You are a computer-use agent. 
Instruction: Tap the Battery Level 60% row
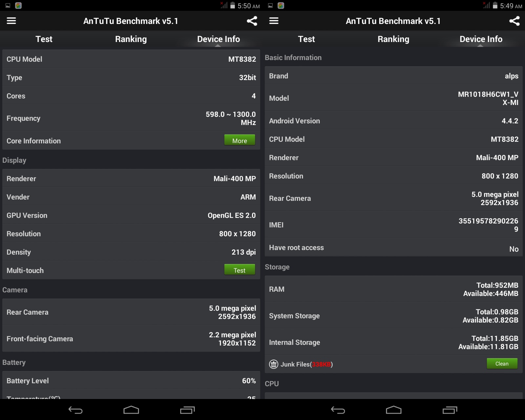[131, 381]
